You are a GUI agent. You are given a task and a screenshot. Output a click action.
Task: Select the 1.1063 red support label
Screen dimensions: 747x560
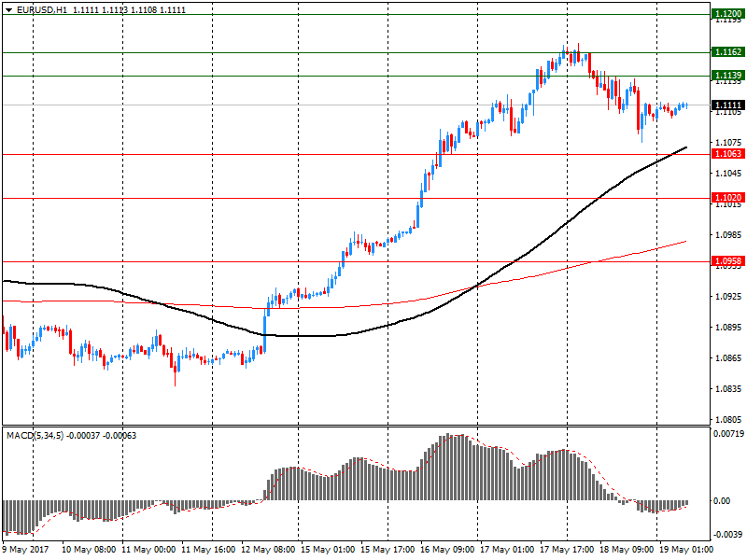[x=728, y=153]
